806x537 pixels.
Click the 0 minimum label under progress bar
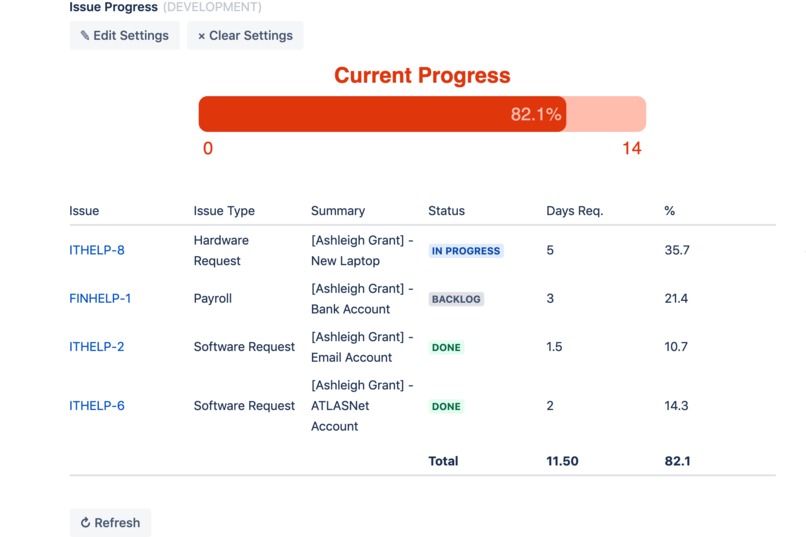pyautogui.click(x=208, y=149)
